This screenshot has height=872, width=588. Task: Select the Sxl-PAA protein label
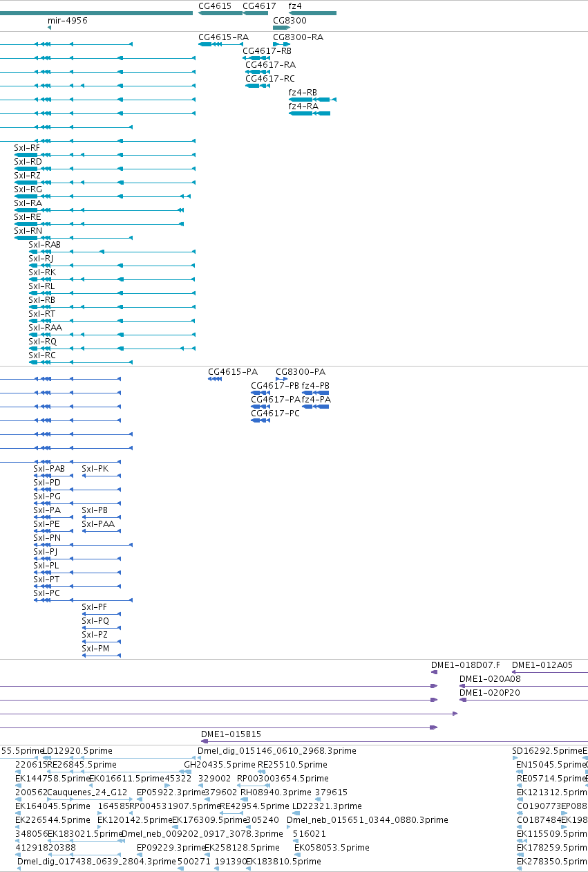coord(98,524)
